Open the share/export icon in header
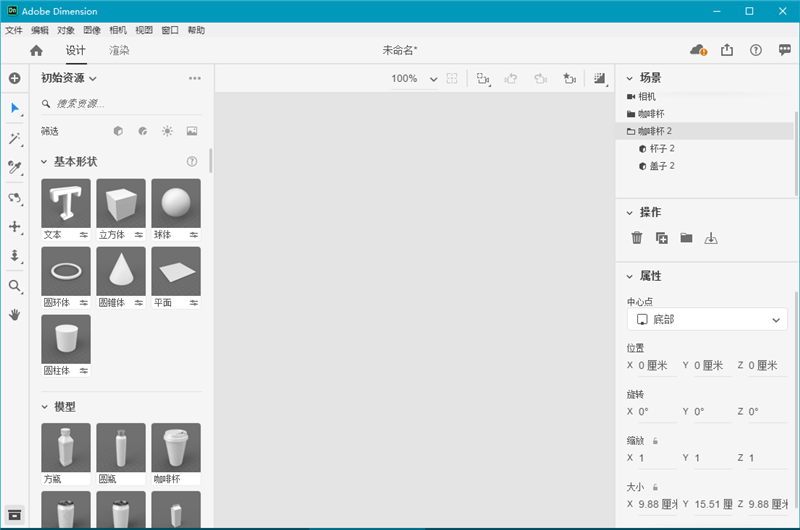 [727, 50]
